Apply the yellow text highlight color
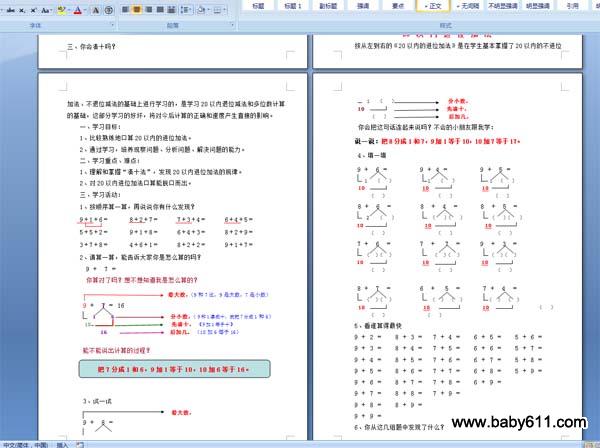 61,10
